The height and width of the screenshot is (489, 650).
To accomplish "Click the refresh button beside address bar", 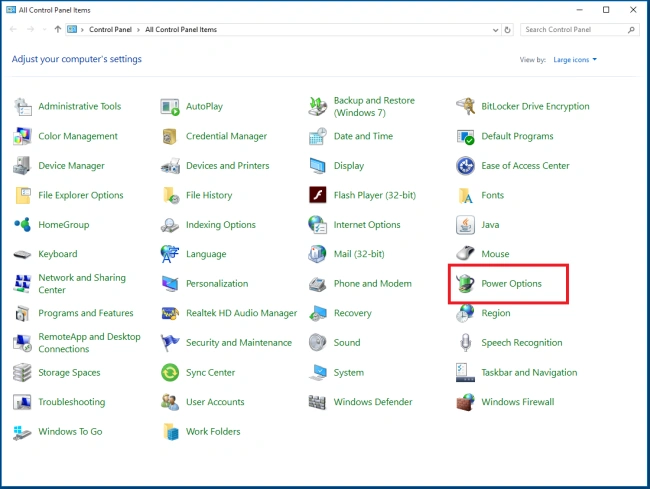I will pyautogui.click(x=507, y=30).
